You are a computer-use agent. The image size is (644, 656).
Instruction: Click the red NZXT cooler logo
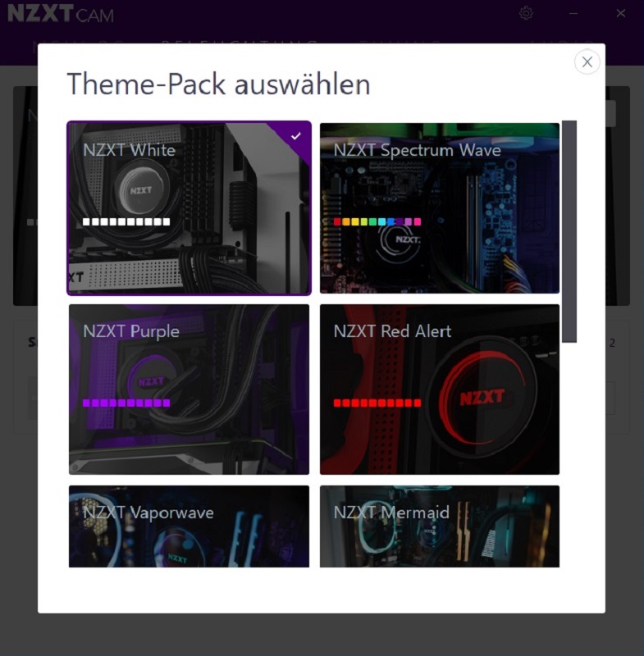click(x=482, y=397)
